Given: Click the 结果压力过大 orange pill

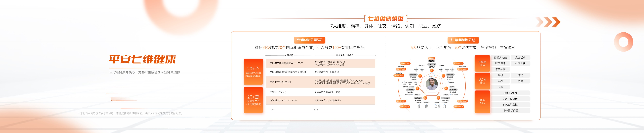Looking at the screenshot, I should (405, 107).
